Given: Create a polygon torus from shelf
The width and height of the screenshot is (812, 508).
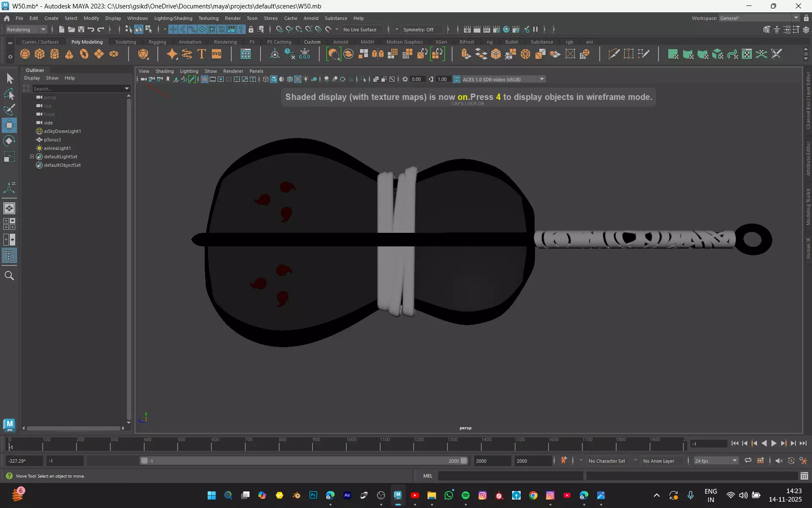Looking at the screenshot, I should pyautogui.click(x=84, y=54).
